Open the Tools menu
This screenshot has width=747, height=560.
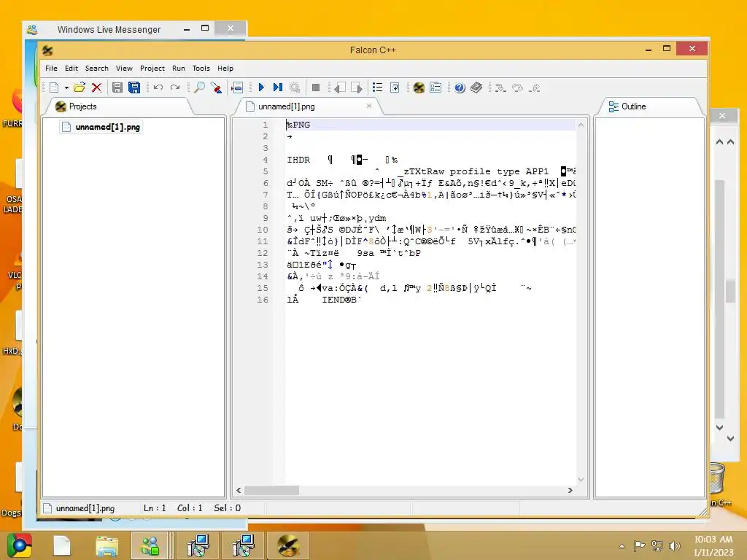pos(201,68)
